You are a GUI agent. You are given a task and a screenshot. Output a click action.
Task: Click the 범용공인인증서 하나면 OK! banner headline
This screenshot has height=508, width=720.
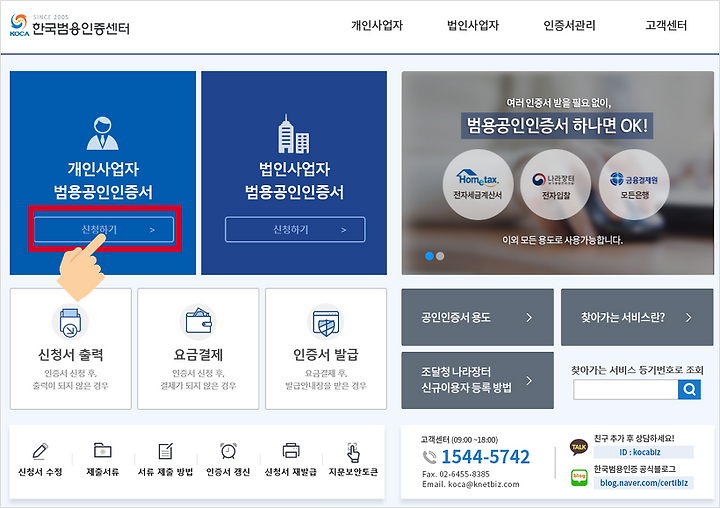coord(557,125)
